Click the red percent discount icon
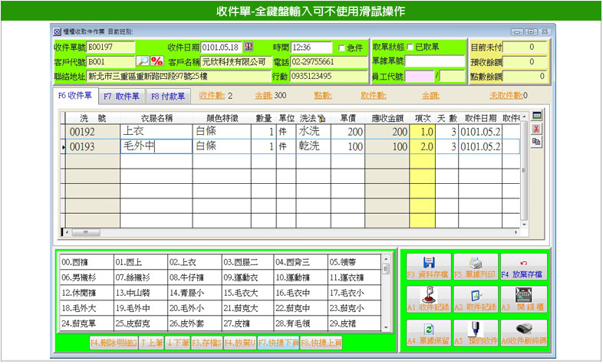This screenshot has width=603, height=364. point(157,61)
